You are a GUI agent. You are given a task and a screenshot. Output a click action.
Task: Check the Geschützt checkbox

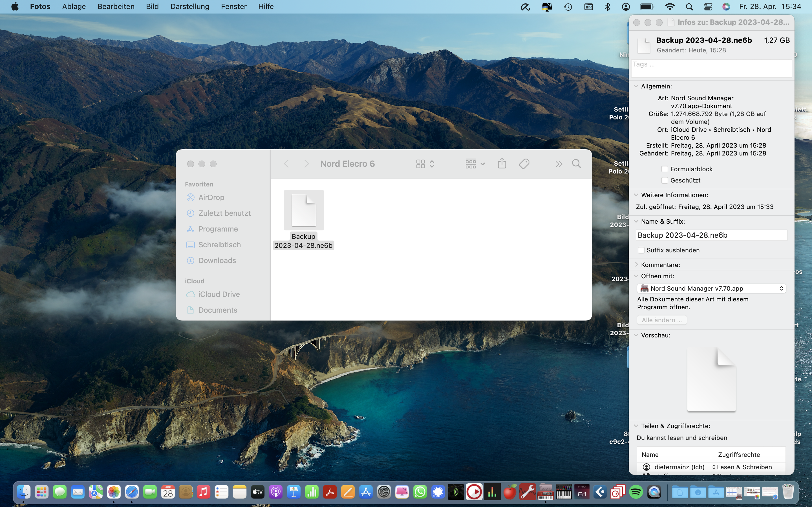[x=664, y=180]
